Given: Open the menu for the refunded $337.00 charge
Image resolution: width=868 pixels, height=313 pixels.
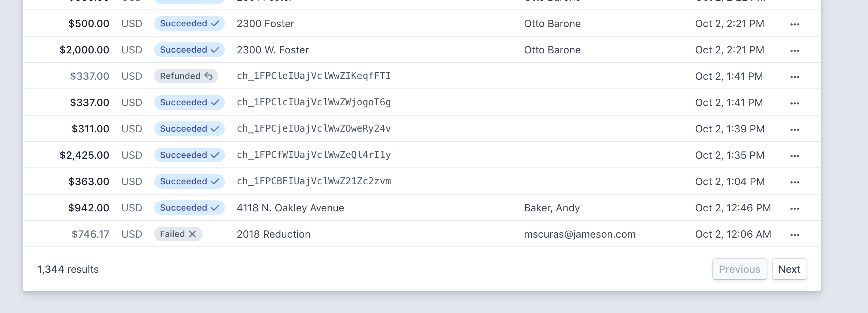Looking at the screenshot, I should 795,77.
